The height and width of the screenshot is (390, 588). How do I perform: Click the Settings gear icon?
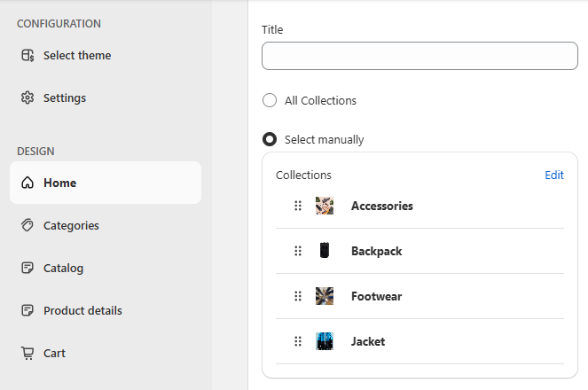(27, 97)
